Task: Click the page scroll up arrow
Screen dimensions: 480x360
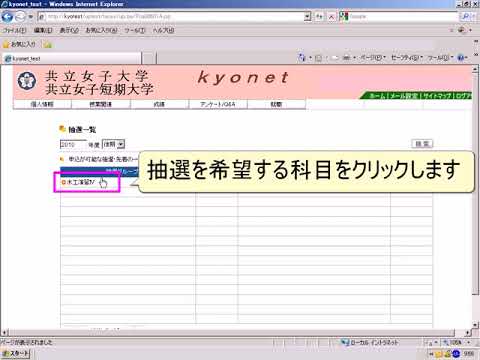Action: (475, 69)
